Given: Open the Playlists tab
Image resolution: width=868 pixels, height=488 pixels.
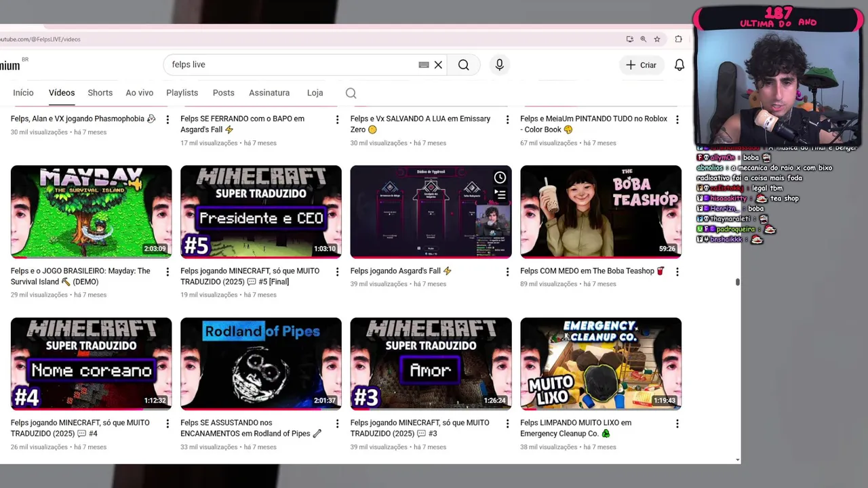Looking at the screenshot, I should pos(182,93).
